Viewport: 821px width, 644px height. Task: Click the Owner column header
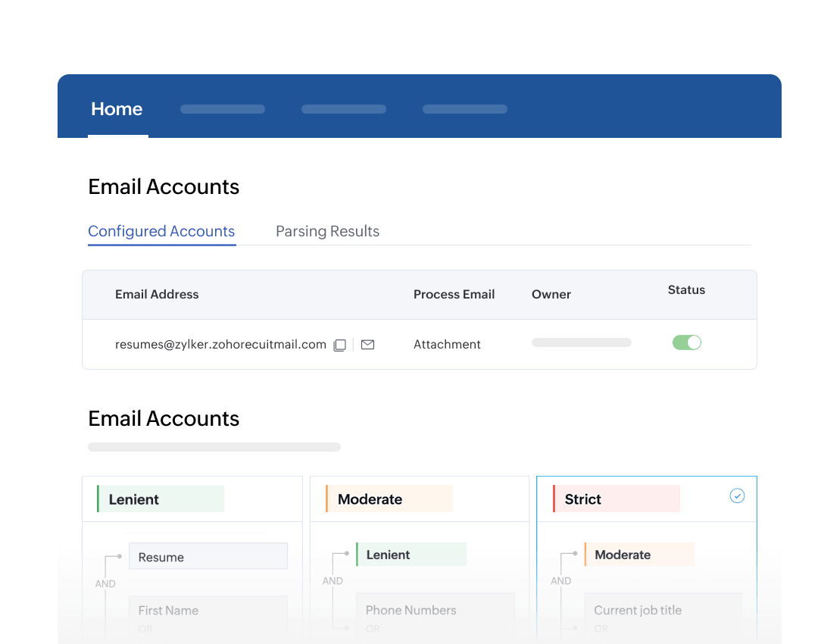click(x=551, y=294)
